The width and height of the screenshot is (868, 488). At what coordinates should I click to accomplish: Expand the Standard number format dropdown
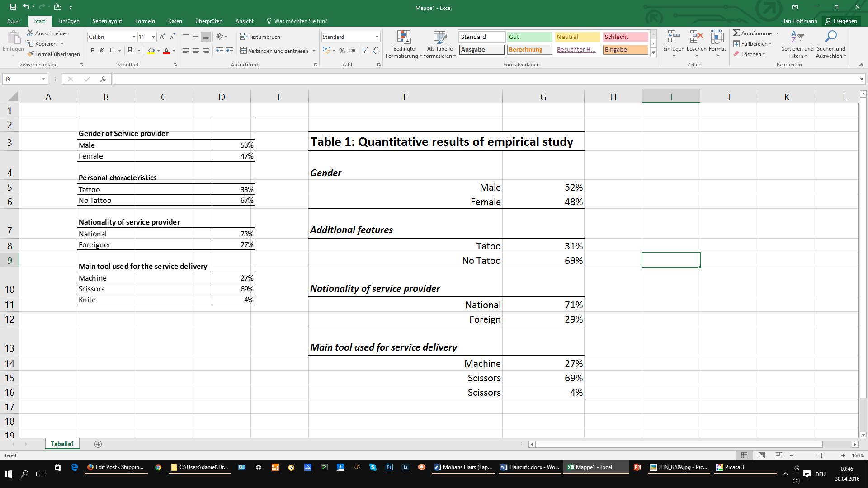click(377, 37)
